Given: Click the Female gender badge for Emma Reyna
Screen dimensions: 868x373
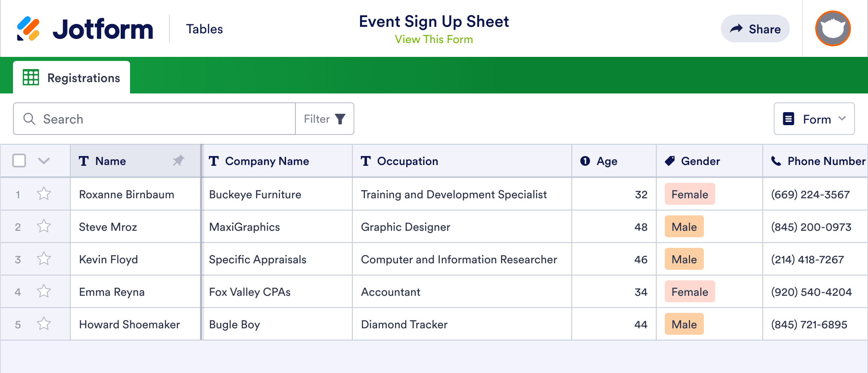Looking at the screenshot, I should [x=689, y=291].
